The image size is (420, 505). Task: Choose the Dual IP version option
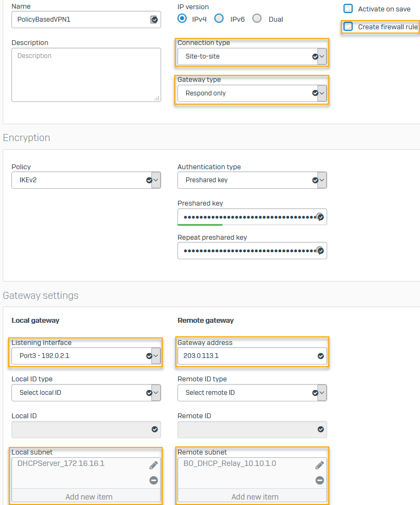point(257,18)
